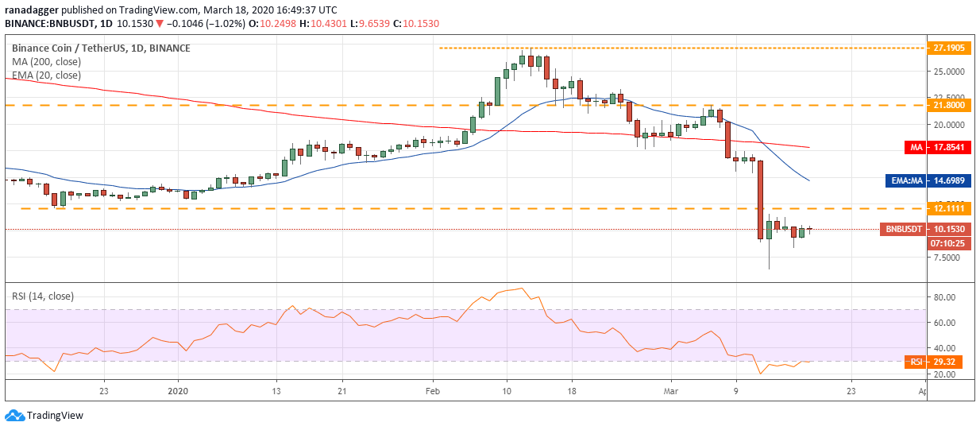
Task: Click the 20.00 RSI axis value
Action: click(944, 374)
